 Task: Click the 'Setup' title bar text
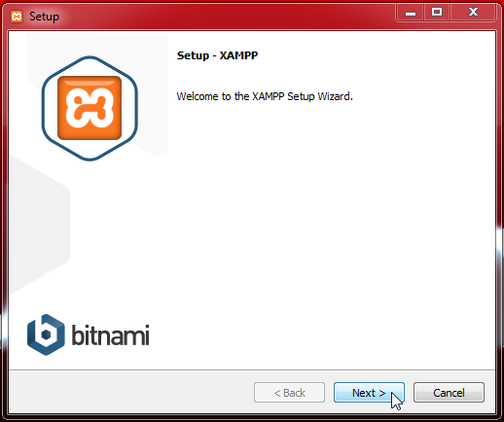click(45, 17)
